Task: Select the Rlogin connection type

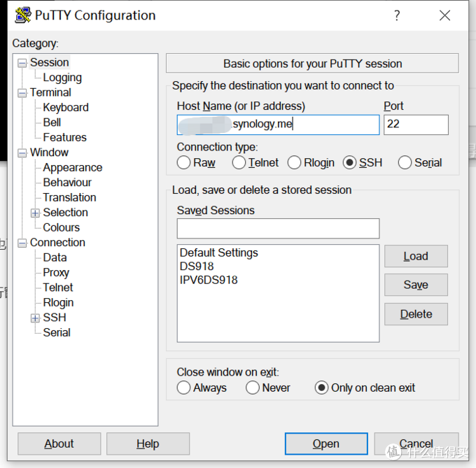Action: pos(294,162)
